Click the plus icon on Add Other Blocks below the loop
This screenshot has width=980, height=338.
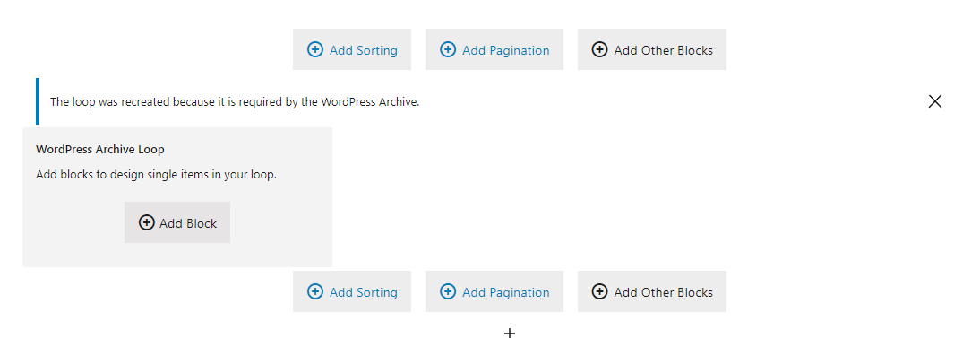pos(599,291)
